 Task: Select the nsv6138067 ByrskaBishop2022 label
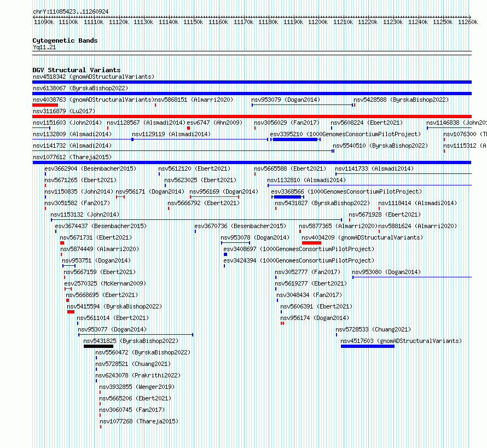click(80, 88)
